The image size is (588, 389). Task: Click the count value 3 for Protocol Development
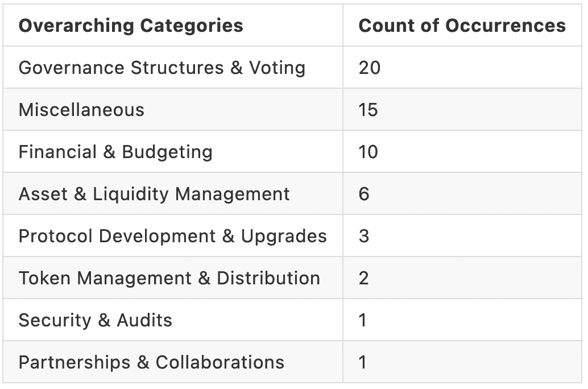(364, 236)
